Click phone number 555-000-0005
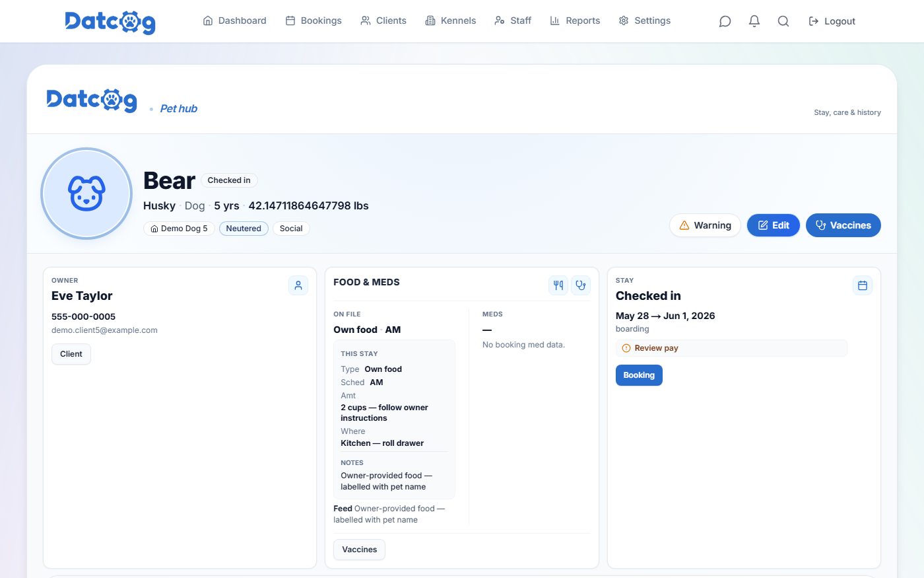 point(83,316)
